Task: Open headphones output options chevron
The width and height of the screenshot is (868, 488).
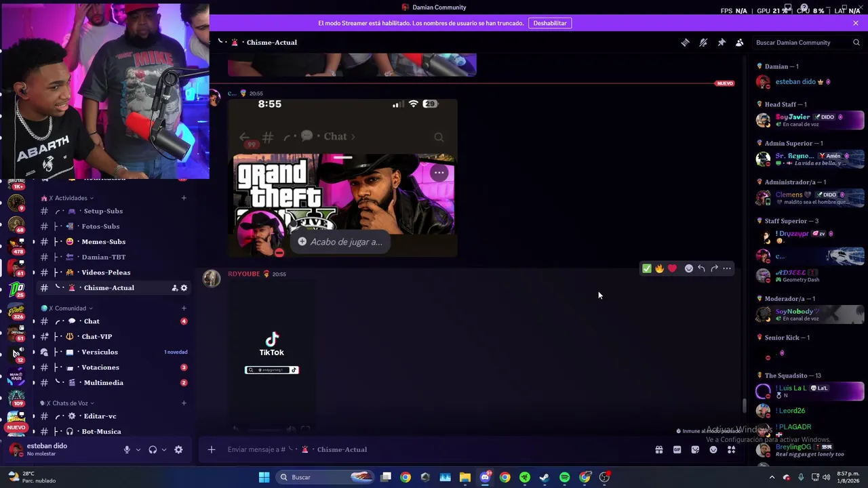Action: (x=164, y=449)
